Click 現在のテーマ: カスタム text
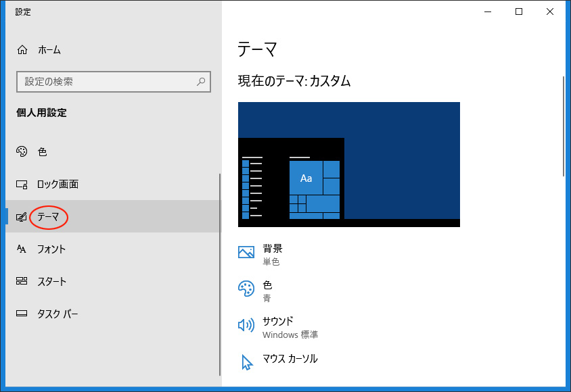571x392 pixels. 294,80
